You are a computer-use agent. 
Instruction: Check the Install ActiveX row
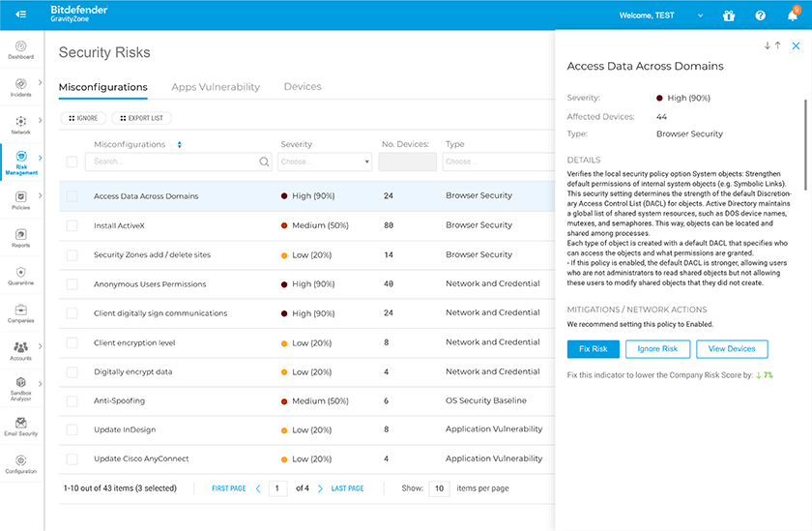[x=72, y=226]
